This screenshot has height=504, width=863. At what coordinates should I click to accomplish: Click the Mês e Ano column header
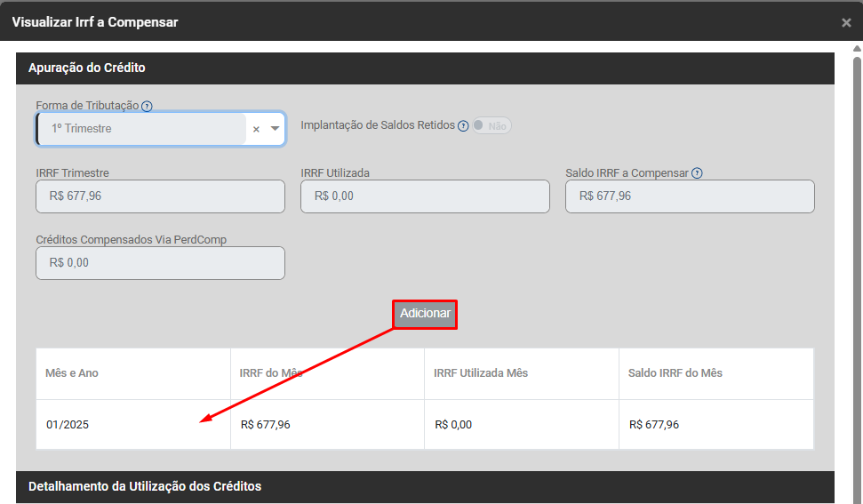(72, 373)
